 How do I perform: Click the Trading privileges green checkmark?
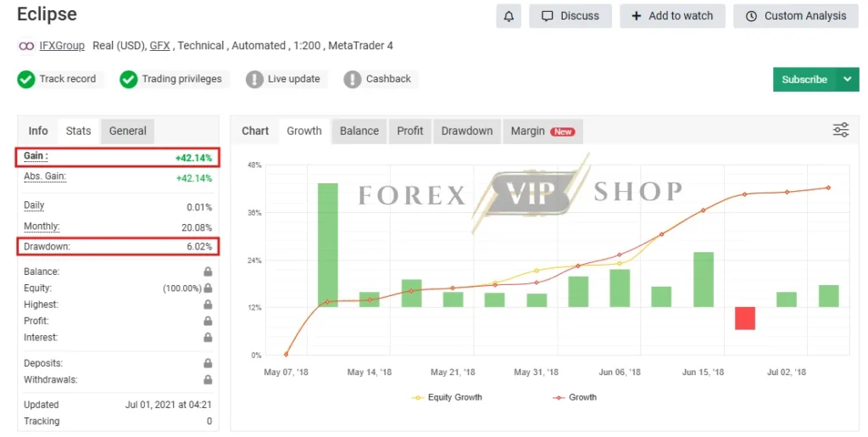129,79
